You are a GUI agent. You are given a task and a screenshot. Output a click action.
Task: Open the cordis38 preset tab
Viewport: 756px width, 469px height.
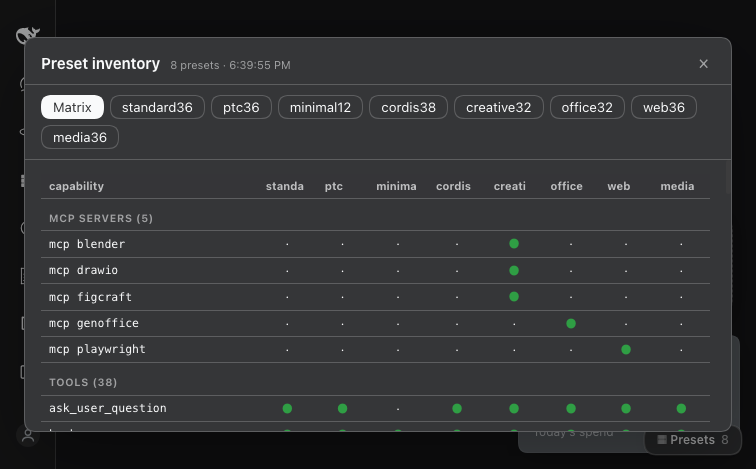pyautogui.click(x=408, y=107)
